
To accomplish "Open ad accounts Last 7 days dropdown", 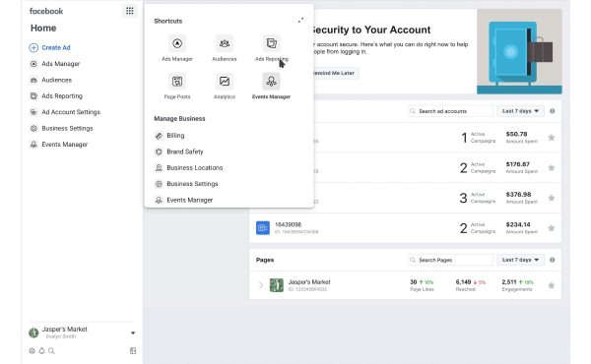I will (x=520, y=111).
